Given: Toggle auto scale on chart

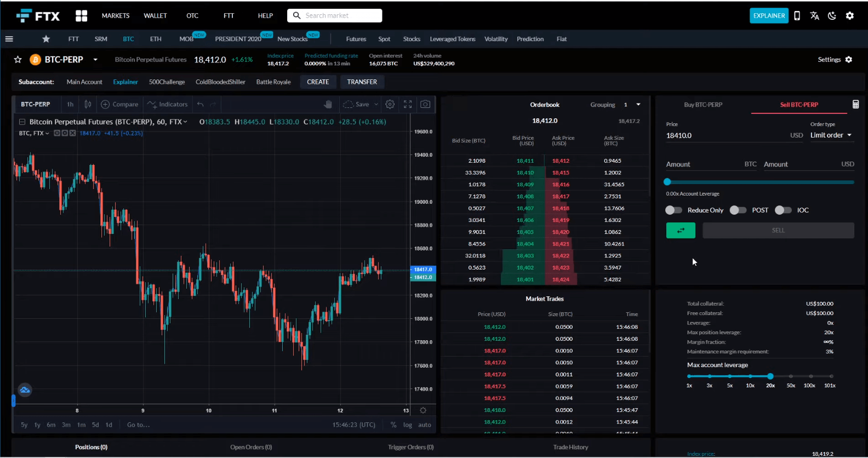Looking at the screenshot, I should pos(425,425).
